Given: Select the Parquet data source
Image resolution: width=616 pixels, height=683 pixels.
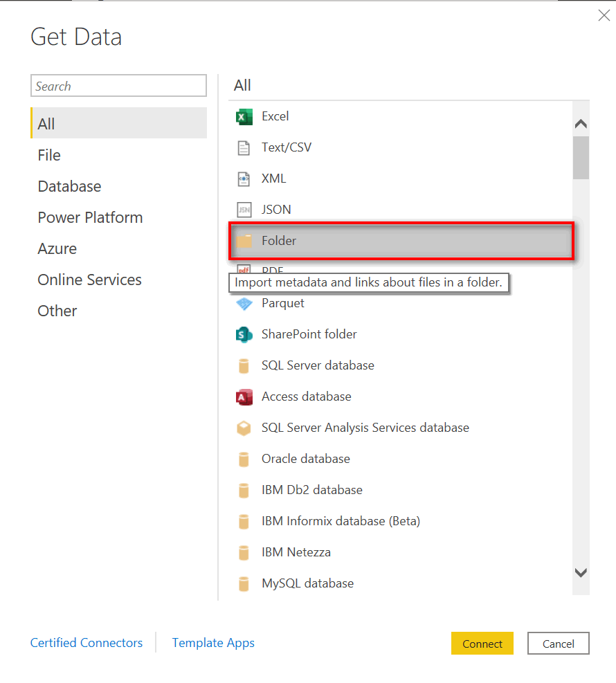Looking at the screenshot, I should (x=400, y=304).
